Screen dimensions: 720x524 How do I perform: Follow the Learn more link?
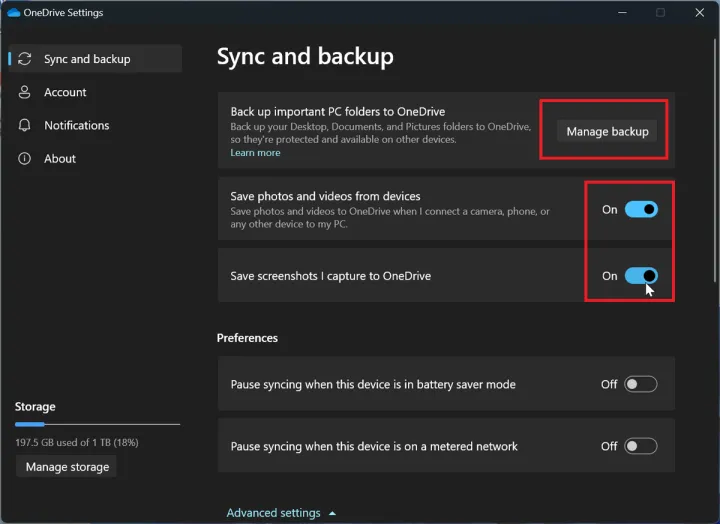(255, 153)
